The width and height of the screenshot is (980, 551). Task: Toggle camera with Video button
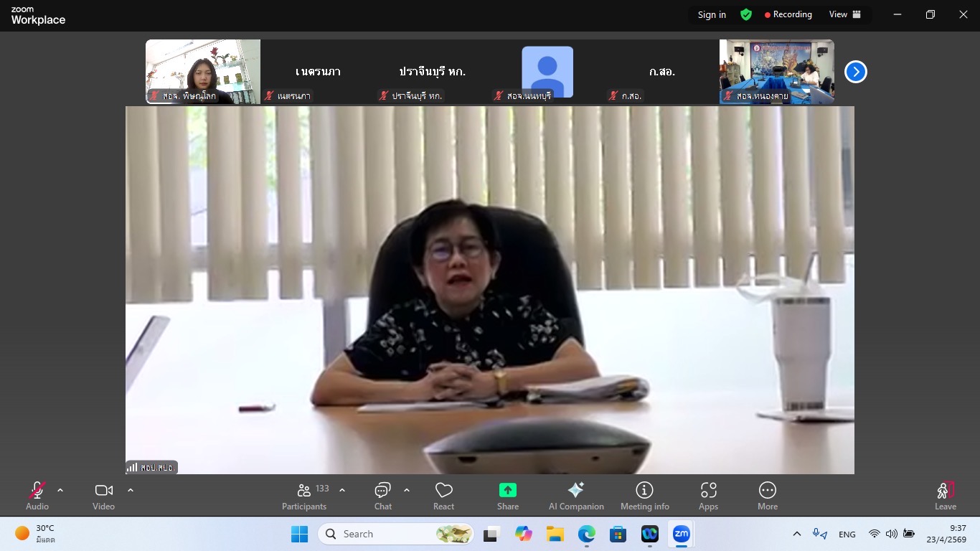(104, 496)
